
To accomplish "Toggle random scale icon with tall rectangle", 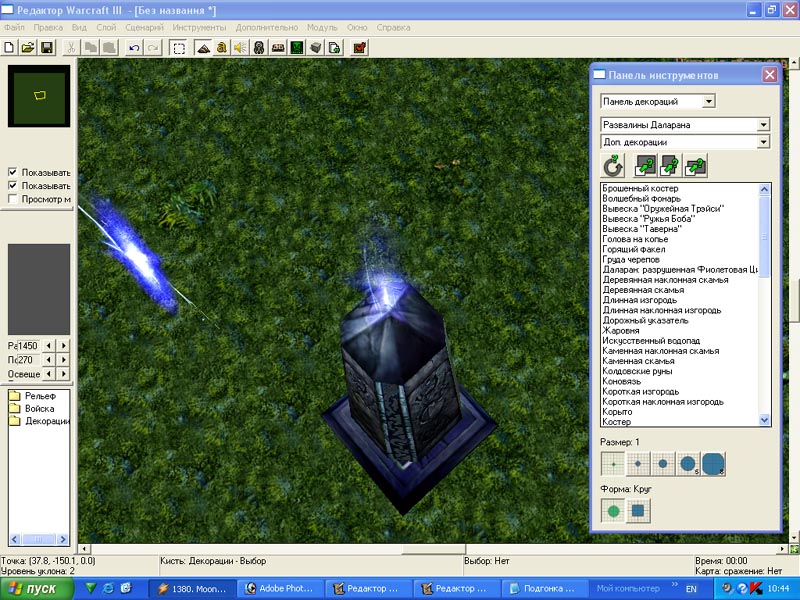I will coord(670,166).
